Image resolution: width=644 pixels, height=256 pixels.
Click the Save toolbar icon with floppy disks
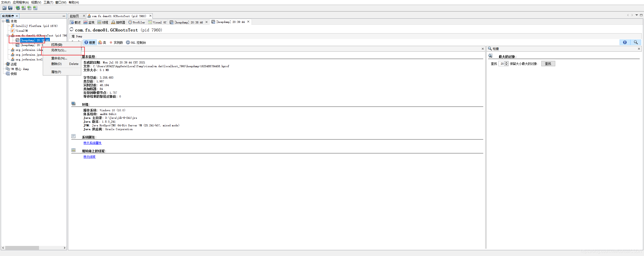pyautogui.click(x=10, y=8)
